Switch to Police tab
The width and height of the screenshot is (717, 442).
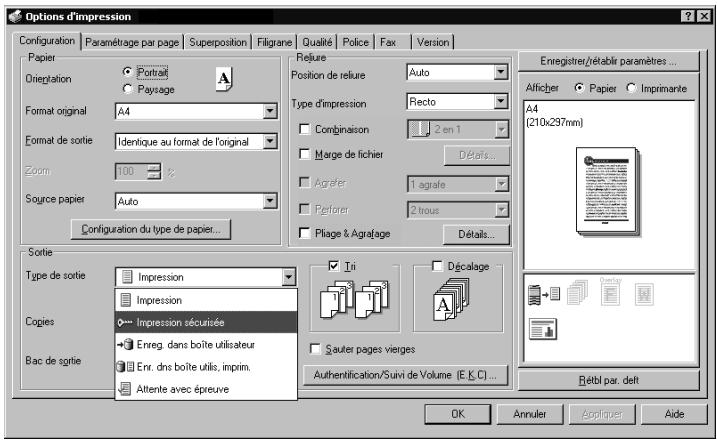(356, 42)
